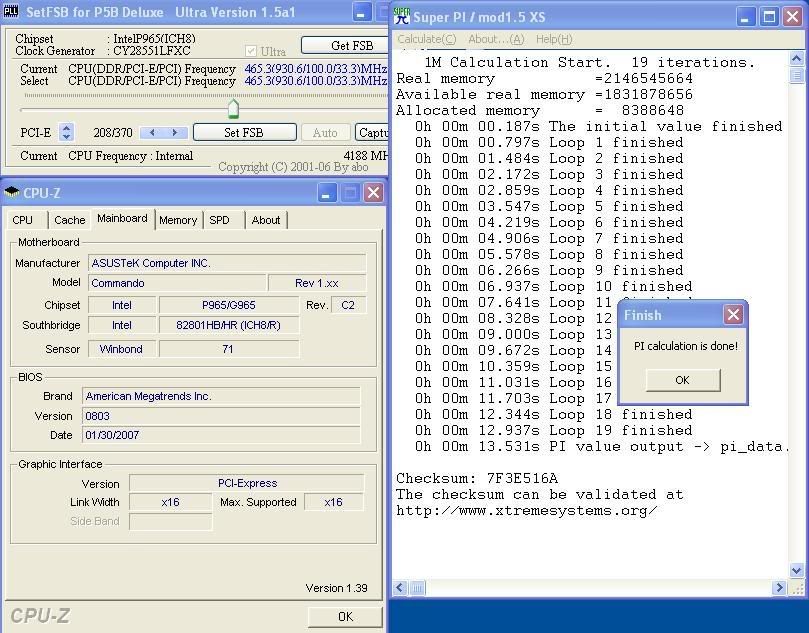
Task: Open the Help(H) menu in Super PI
Action: [554, 39]
